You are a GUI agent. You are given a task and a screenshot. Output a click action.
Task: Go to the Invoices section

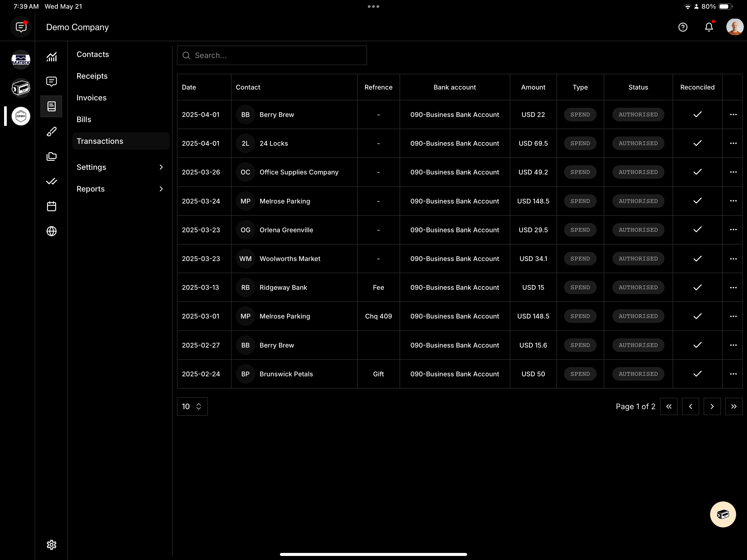pos(91,98)
